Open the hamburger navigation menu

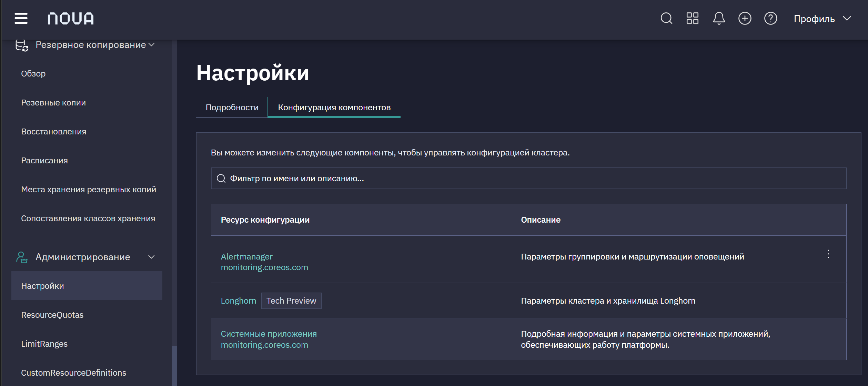(x=21, y=18)
